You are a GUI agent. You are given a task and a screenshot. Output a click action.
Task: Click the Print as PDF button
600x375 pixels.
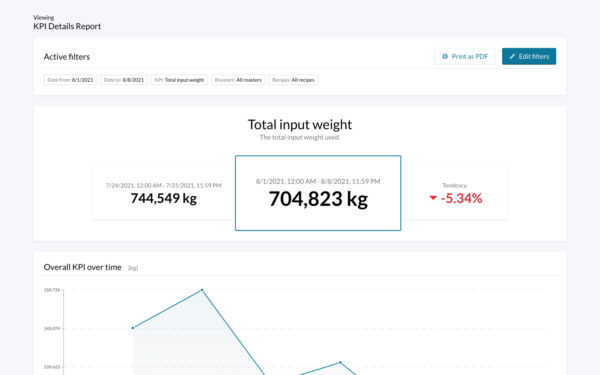(x=465, y=56)
